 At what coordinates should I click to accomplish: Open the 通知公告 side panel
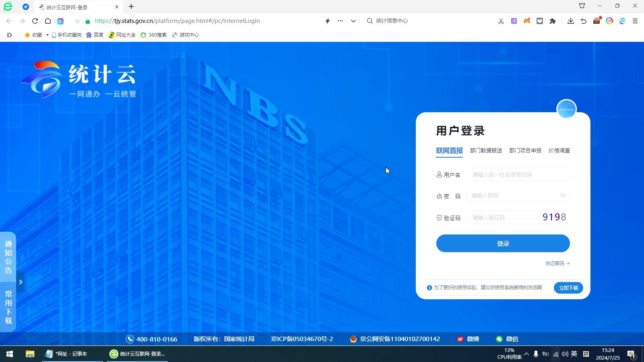click(x=8, y=257)
